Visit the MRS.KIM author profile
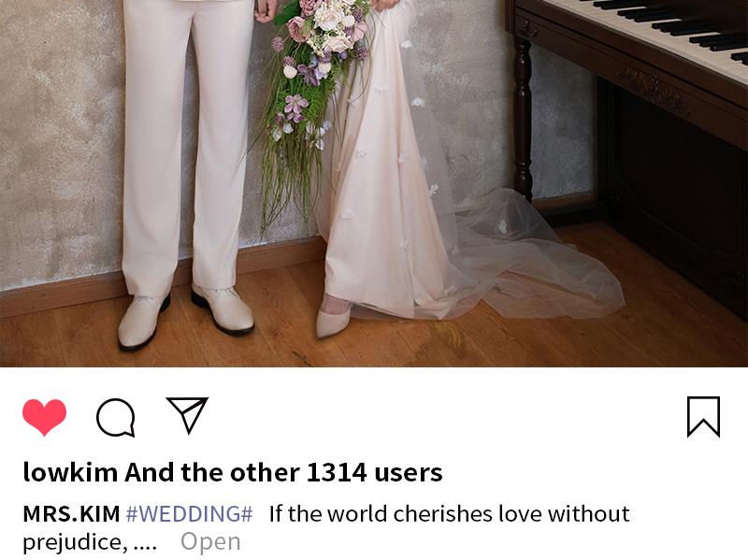 click(x=71, y=514)
